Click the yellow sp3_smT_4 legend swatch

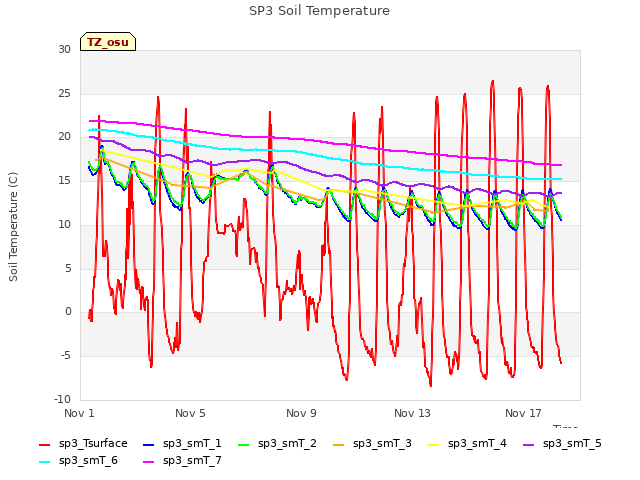(x=434, y=444)
